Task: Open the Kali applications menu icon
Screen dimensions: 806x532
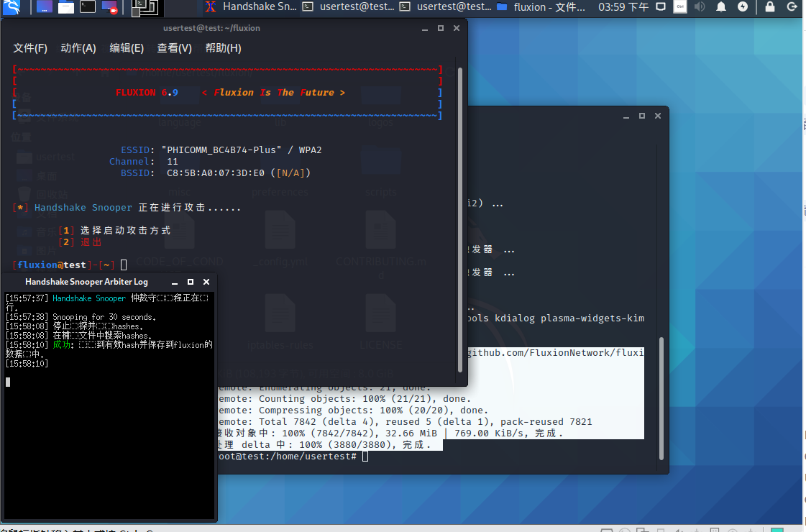Action: (12, 6)
